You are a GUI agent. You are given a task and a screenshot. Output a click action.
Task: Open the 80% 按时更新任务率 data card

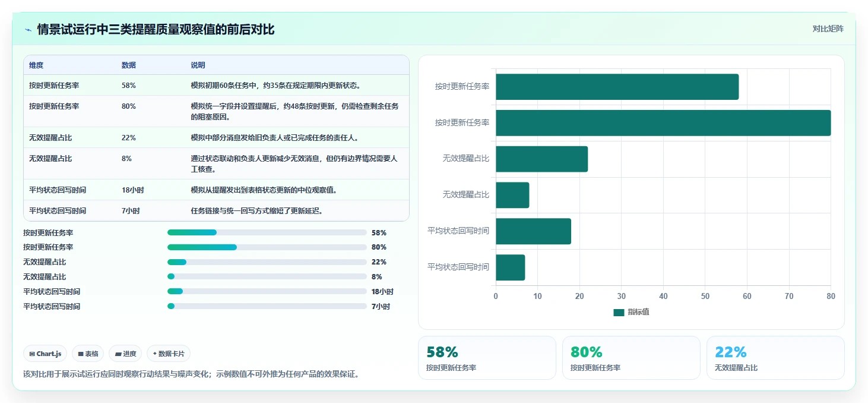click(x=631, y=358)
